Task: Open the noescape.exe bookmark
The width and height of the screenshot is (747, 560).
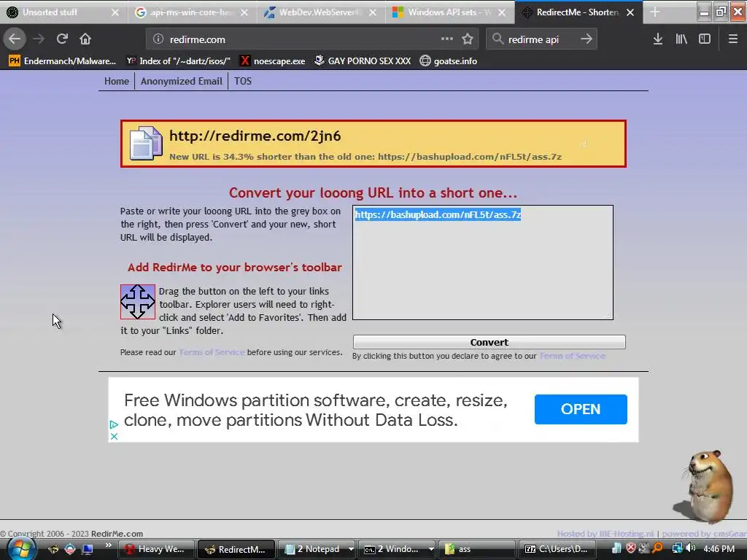Action: click(x=273, y=61)
